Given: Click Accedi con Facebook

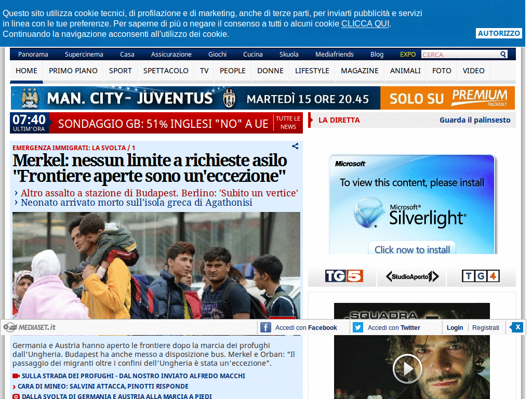Looking at the screenshot, I should [x=306, y=328].
